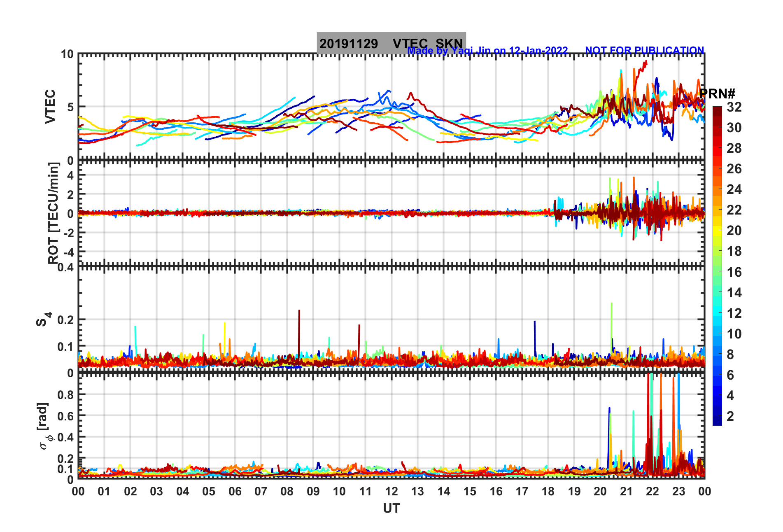Screen dimensions: 783x532
Task: Select the sigma-phi [rad] y-axis label
Action: [x=44, y=426]
